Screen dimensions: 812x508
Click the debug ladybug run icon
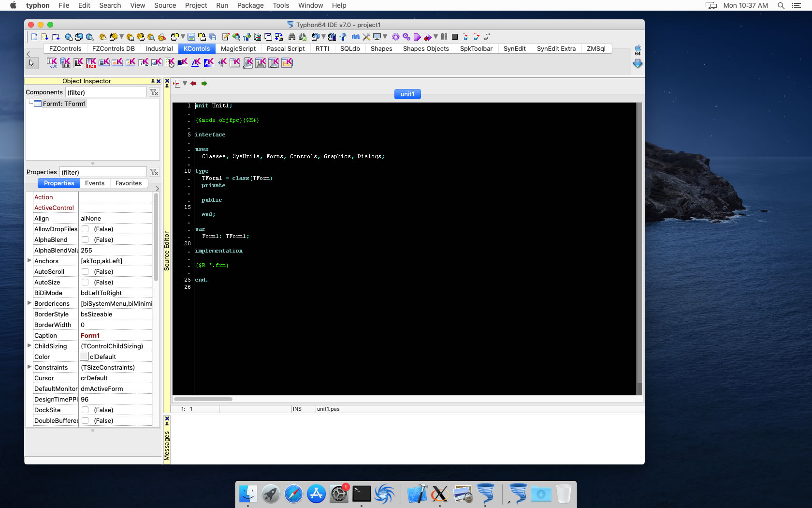pyautogui.click(x=427, y=37)
